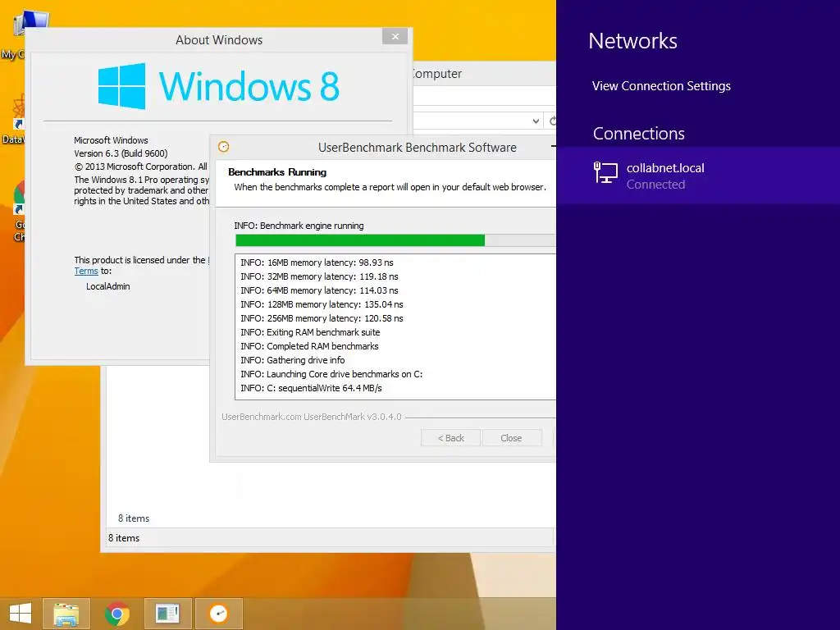Select the Windows logo in About Windows

coord(122,85)
